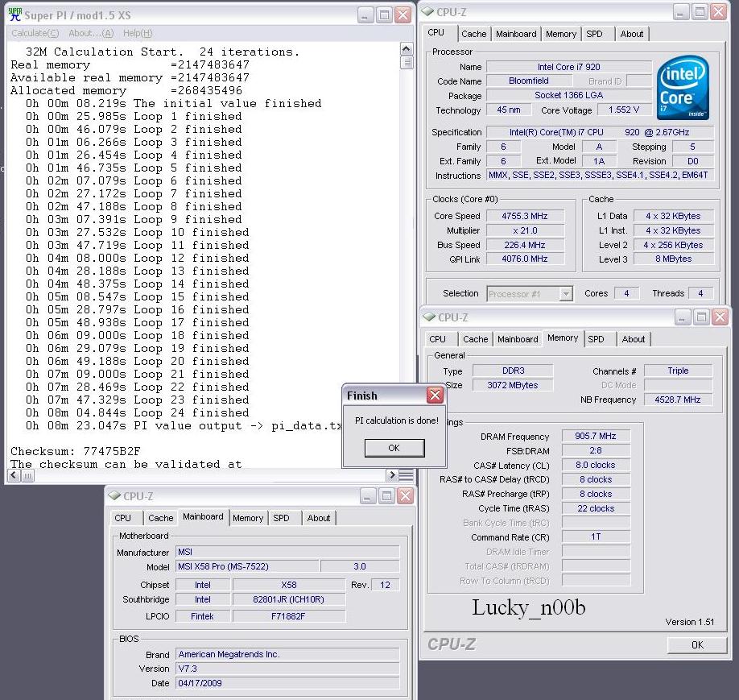Click the QPI Link value 4076.0 MHz
Screen dimensions: 739x700
coord(525,259)
